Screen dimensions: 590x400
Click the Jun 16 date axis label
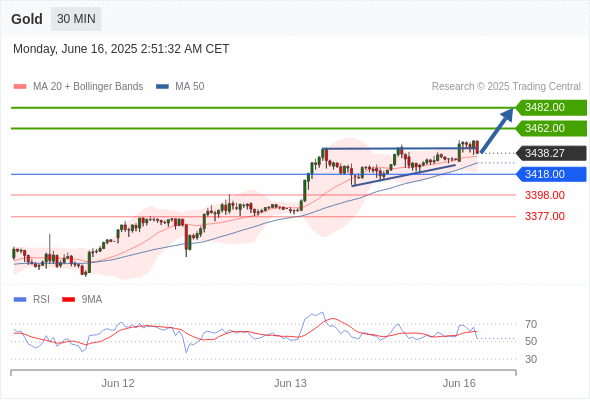tap(459, 383)
